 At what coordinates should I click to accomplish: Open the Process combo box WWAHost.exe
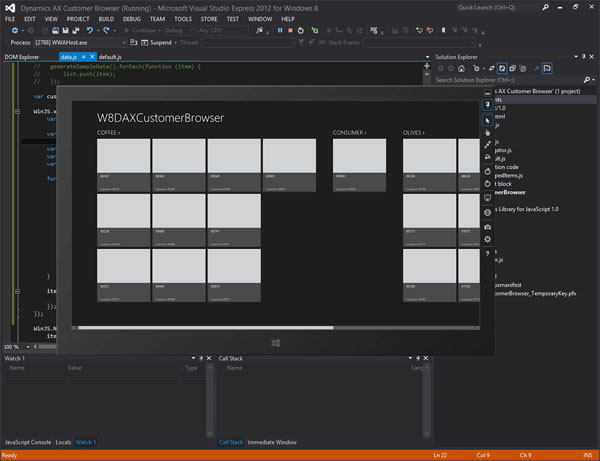click(x=80, y=42)
